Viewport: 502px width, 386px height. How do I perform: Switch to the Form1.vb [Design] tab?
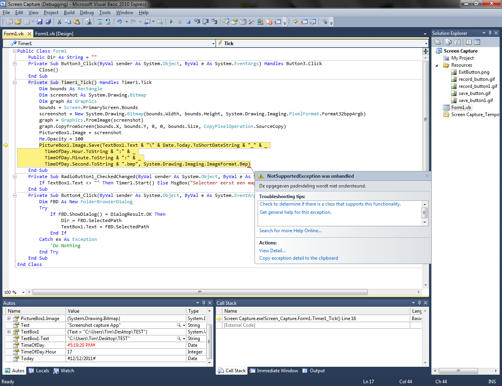[54, 34]
